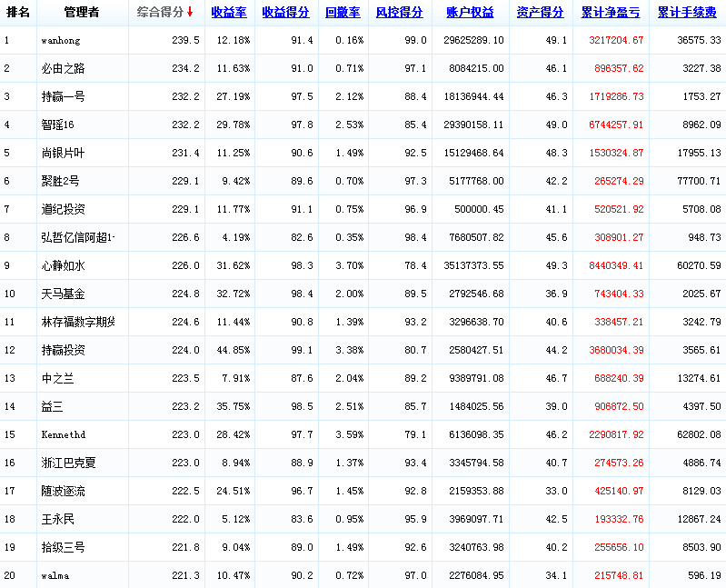This screenshot has height=588, width=726.
Task: Sort by 风控得分 column header
Action: pos(400,13)
